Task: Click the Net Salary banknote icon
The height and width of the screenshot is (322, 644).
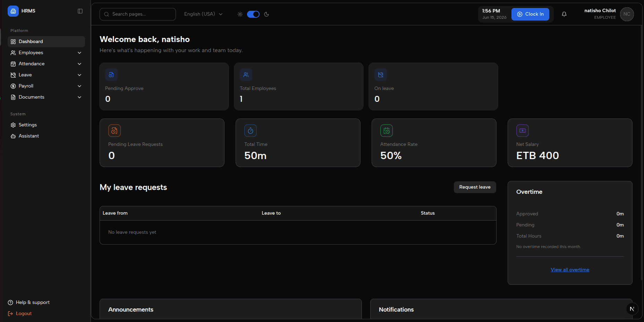Action: [x=523, y=131]
